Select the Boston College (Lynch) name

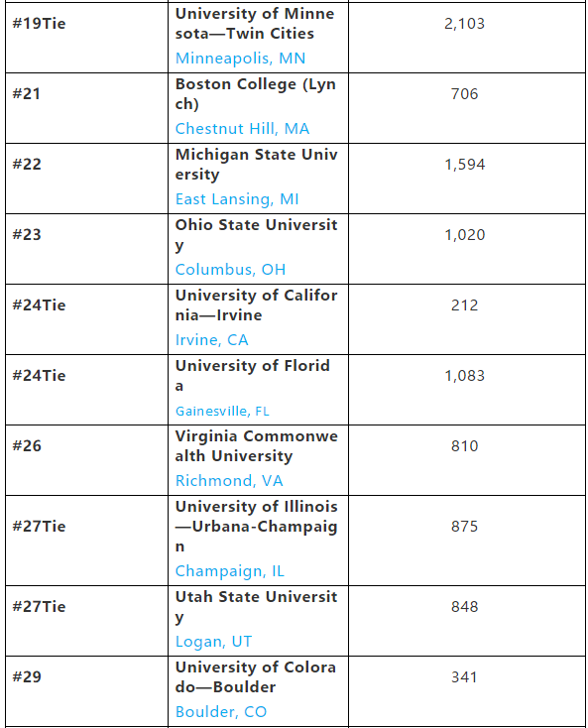tap(255, 94)
